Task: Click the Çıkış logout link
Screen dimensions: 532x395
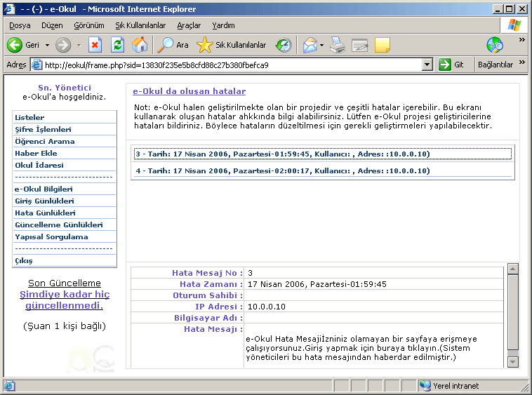Action: tap(24, 261)
